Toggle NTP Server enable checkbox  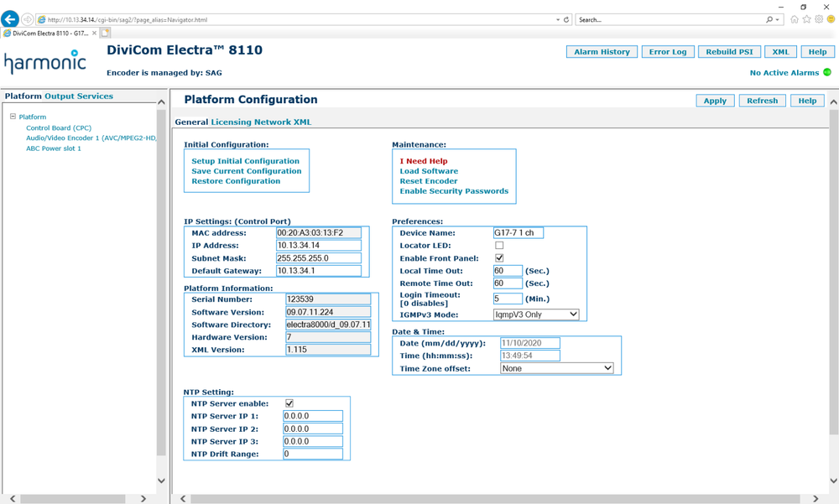pos(289,403)
